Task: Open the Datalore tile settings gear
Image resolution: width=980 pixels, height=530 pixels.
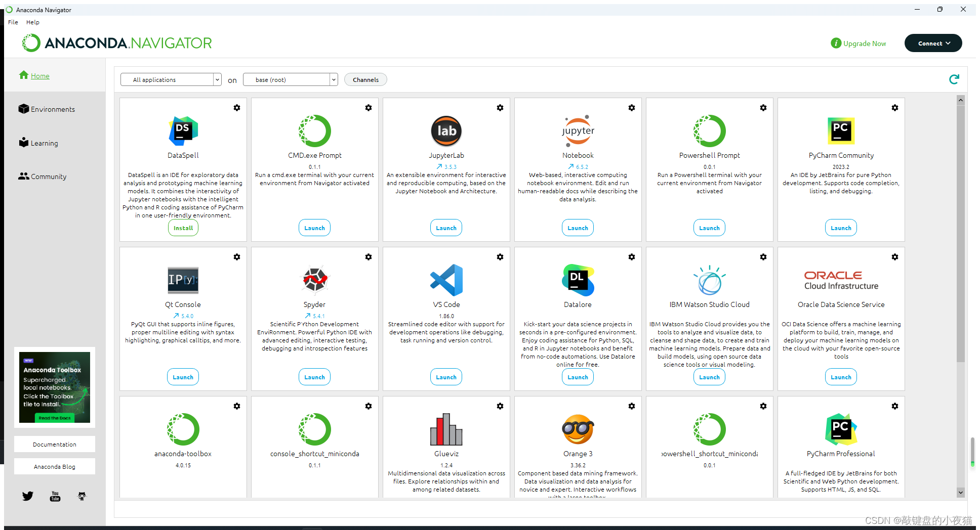Action: 632,257
